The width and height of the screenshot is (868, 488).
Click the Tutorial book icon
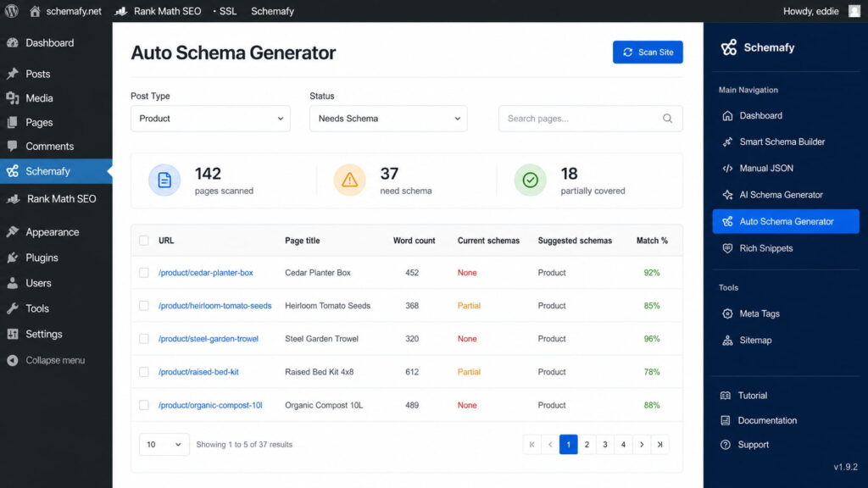(x=726, y=396)
